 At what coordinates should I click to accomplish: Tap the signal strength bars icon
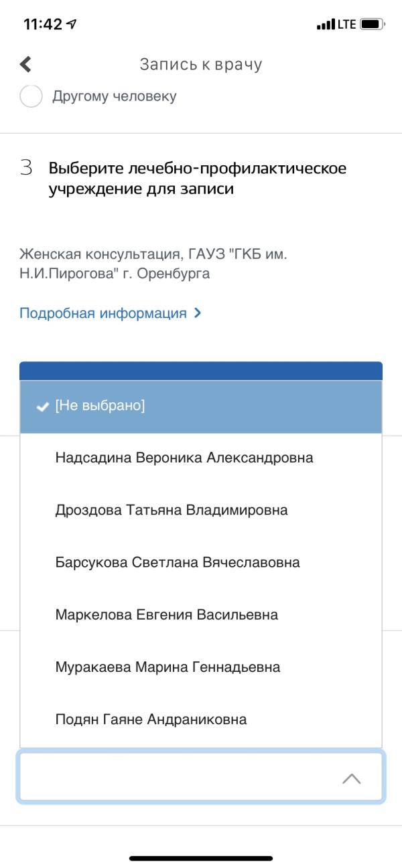325,25
